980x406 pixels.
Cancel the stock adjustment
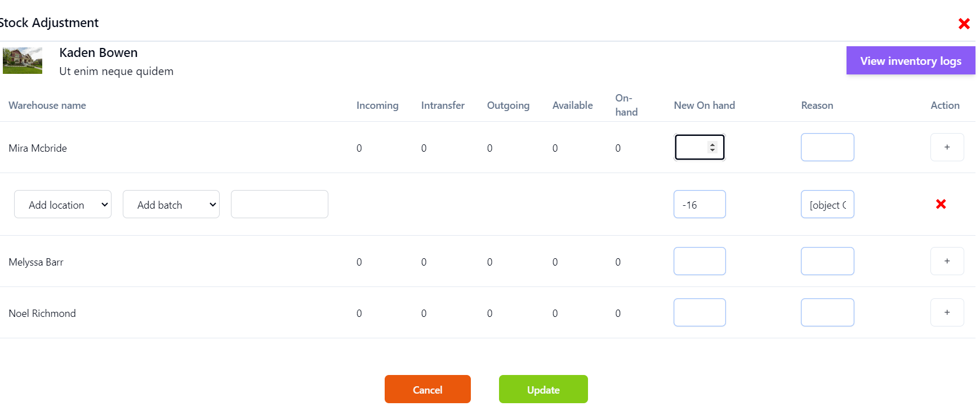pos(427,389)
